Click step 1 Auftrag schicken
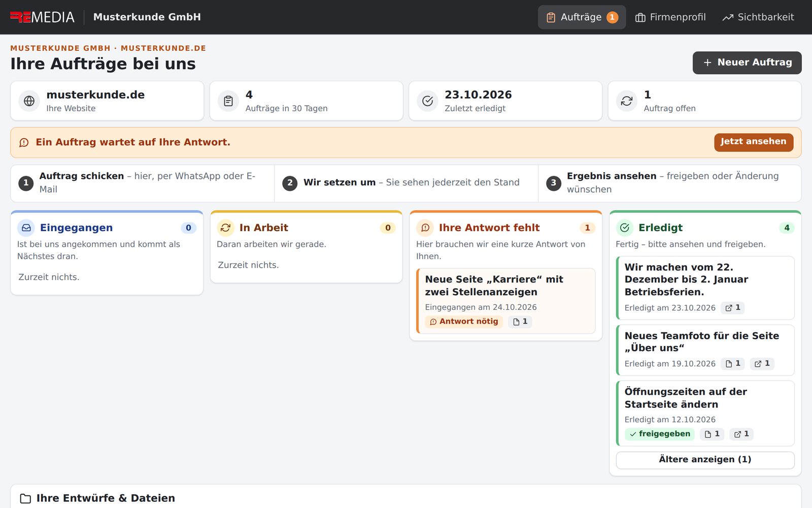The width and height of the screenshot is (812, 508). pos(143,183)
